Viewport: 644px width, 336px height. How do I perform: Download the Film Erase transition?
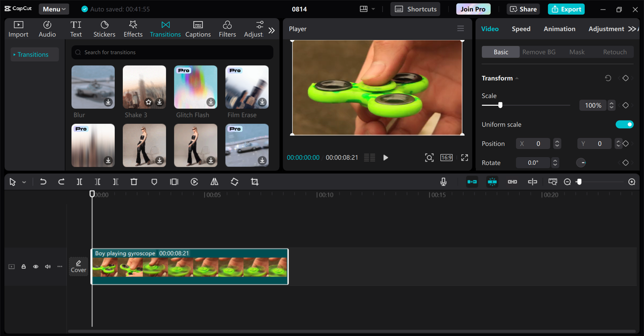tap(262, 102)
